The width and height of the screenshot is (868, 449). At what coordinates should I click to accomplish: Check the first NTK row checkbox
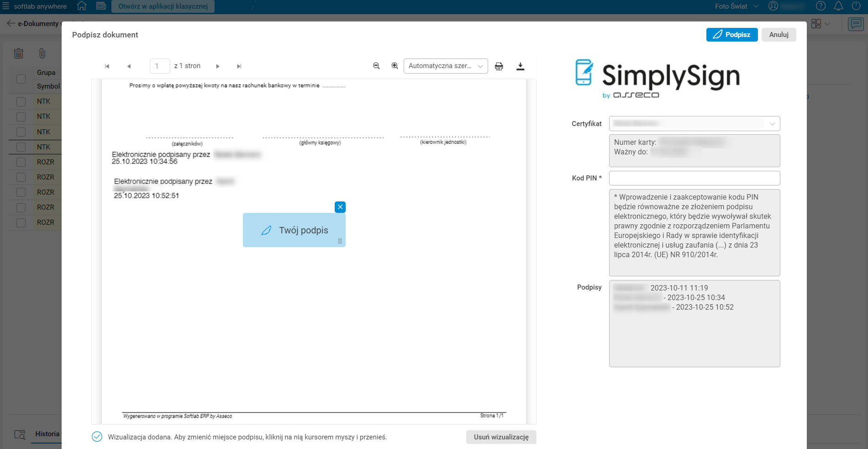(x=21, y=101)
